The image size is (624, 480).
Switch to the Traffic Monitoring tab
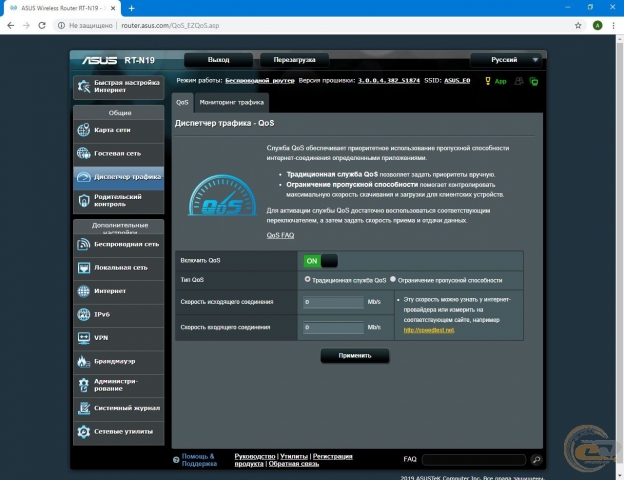232,103
